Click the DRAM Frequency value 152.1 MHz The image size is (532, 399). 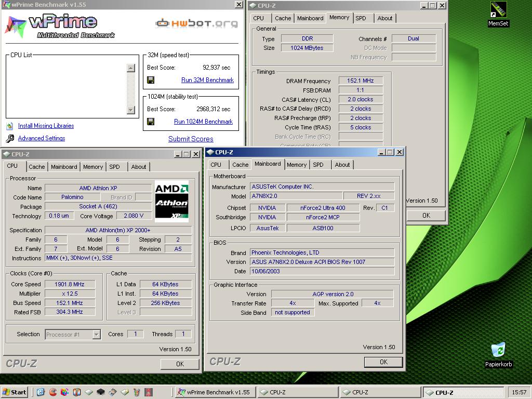[x=361, y=81]
